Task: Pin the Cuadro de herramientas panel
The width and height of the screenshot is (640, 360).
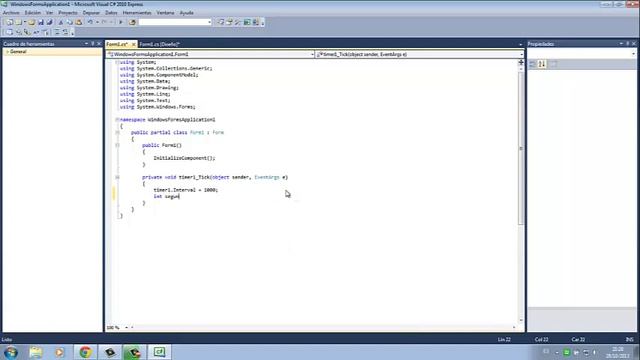Action: point(93,44)
